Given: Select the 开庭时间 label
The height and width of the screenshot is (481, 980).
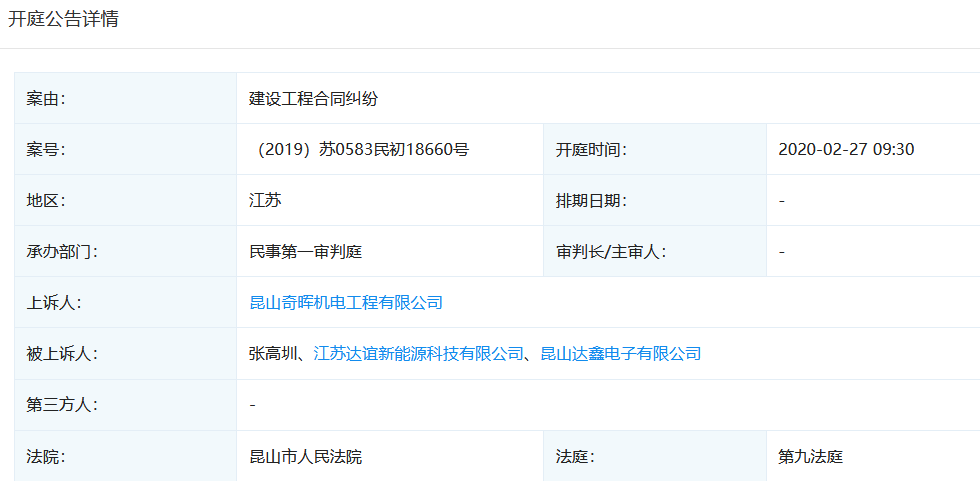Looking at the screenshot, I should tap(591, 150).
